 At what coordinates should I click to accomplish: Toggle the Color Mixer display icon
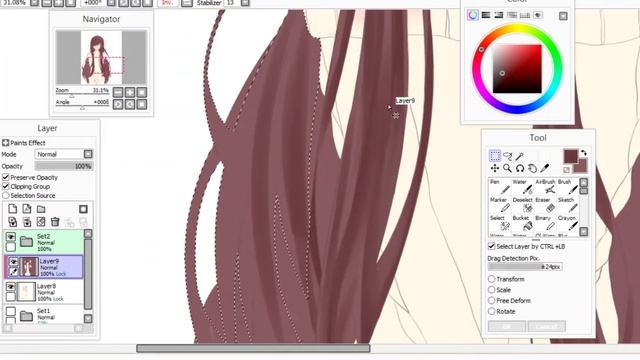point(512,15)
